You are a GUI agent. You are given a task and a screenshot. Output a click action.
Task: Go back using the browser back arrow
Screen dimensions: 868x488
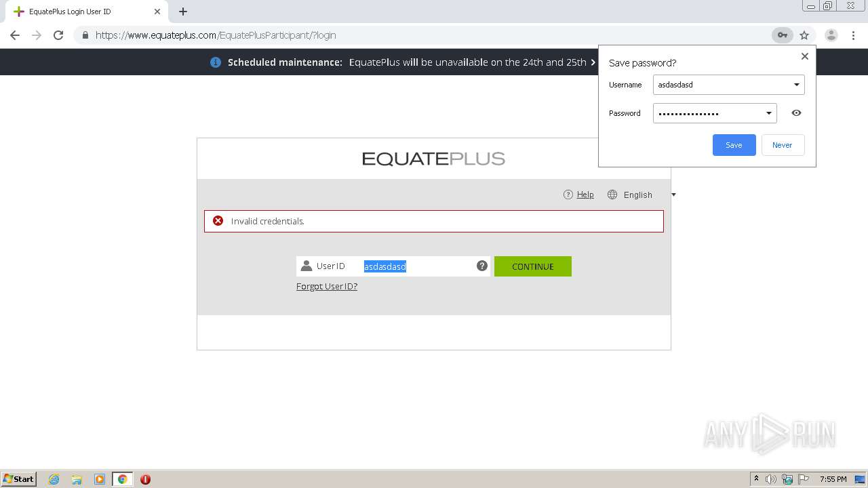pos(15,35)
